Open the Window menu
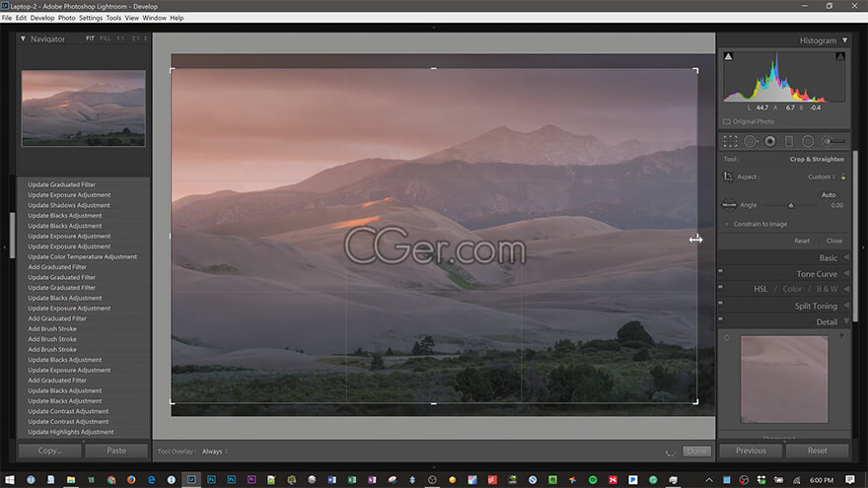868x488 pixels. point(155,18)
